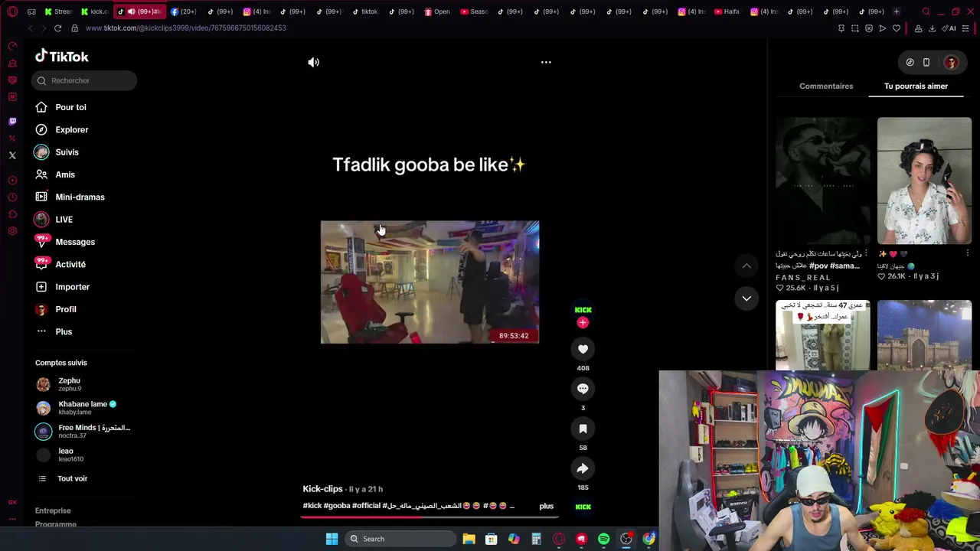Open the video comments bubble icon
This screenshot has height=551, width=980.
[583, 389]
